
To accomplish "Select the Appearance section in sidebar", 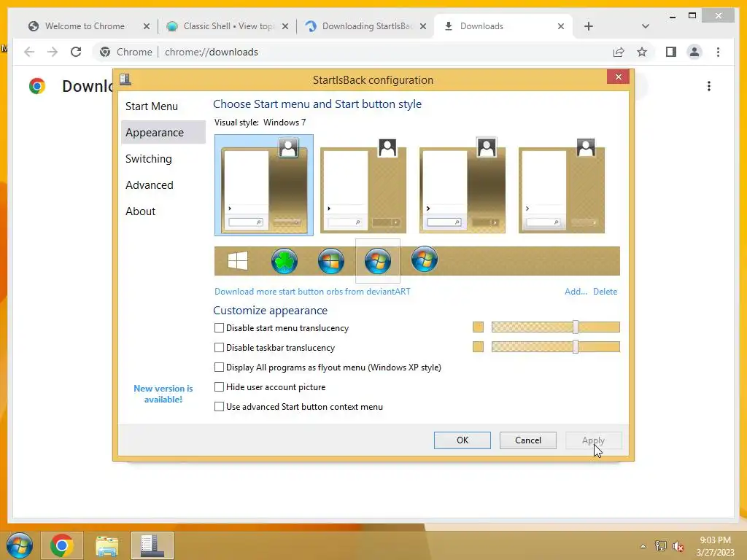I will point(163,133).
